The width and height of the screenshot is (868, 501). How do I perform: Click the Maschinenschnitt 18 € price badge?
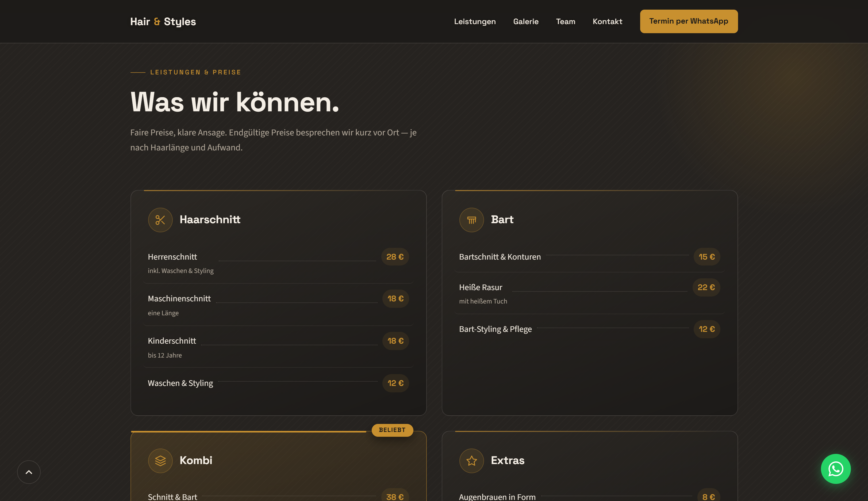tap(395, 298)
